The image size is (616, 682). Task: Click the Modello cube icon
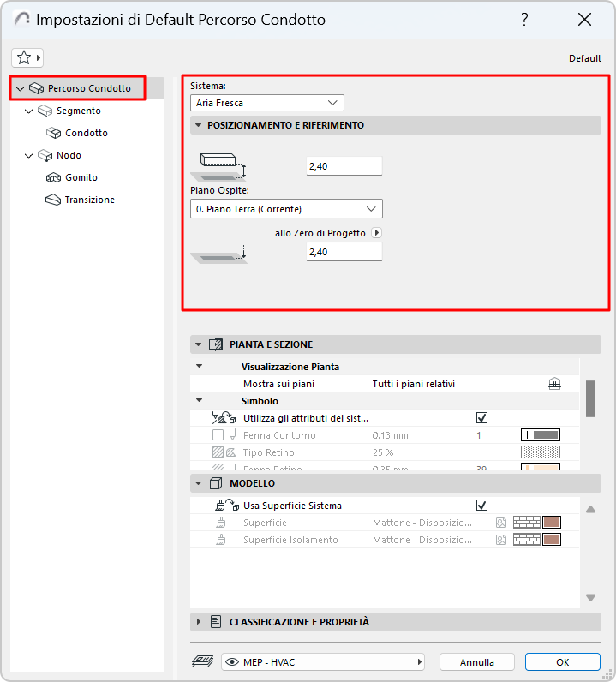(216, 483)
